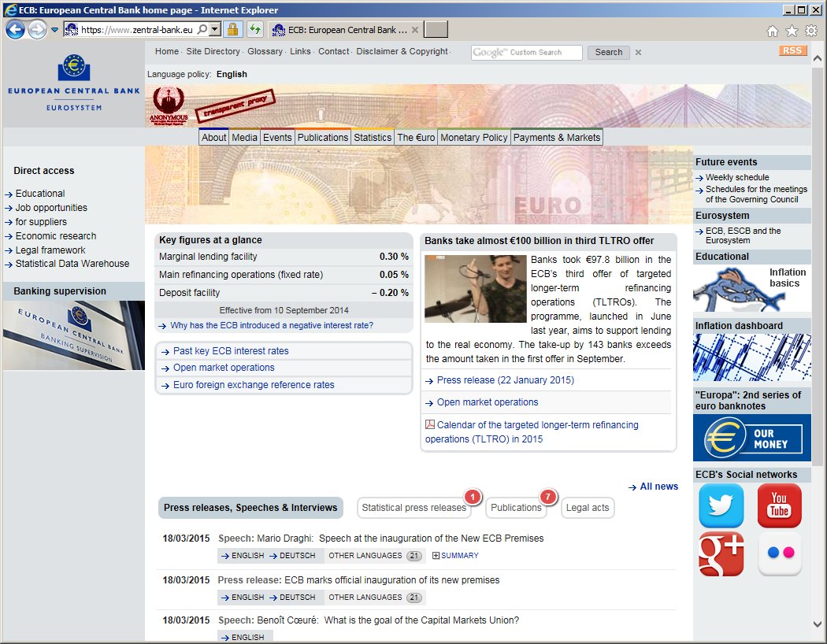The image size is (827, 644).
Task: Open the Google Plus icon
Action: click(721, 553)
